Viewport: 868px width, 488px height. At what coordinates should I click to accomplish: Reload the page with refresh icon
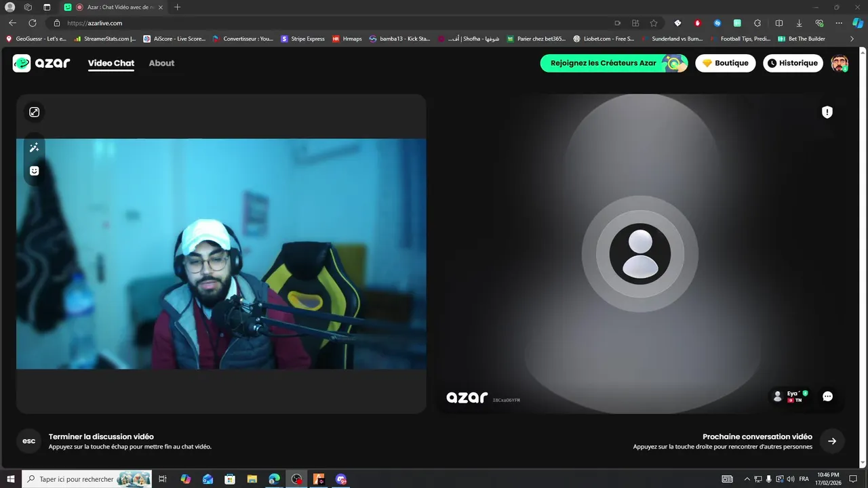coord(32,23)
